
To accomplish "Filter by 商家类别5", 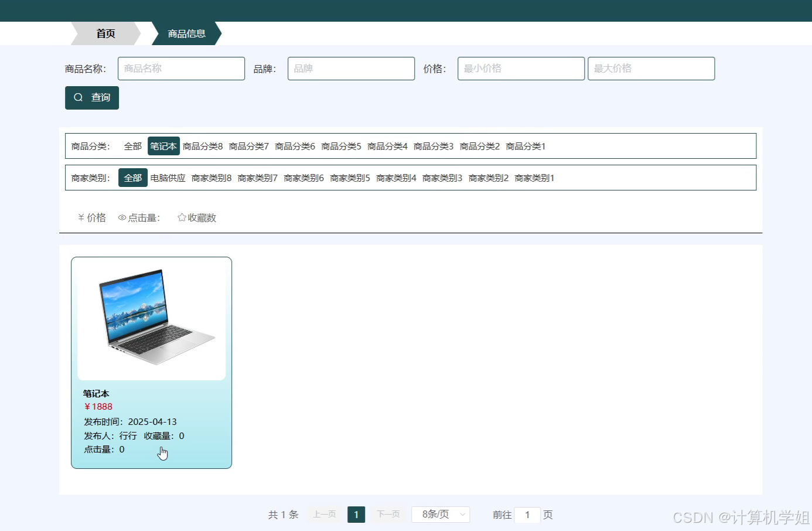I will click(350, 178).
